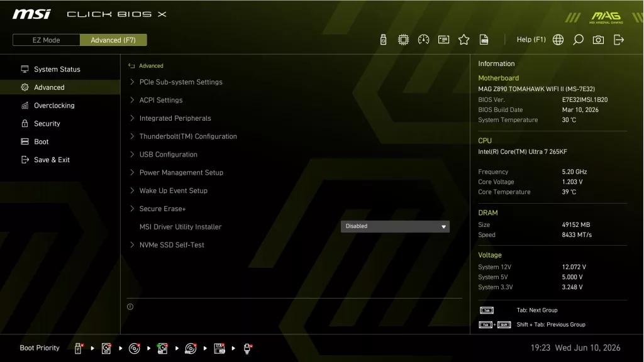Image resolution: width=644 pixels, height=362 pixels.
Task: Click back arrow next to Advanced breadcrumb
Action: coord(131,65)
